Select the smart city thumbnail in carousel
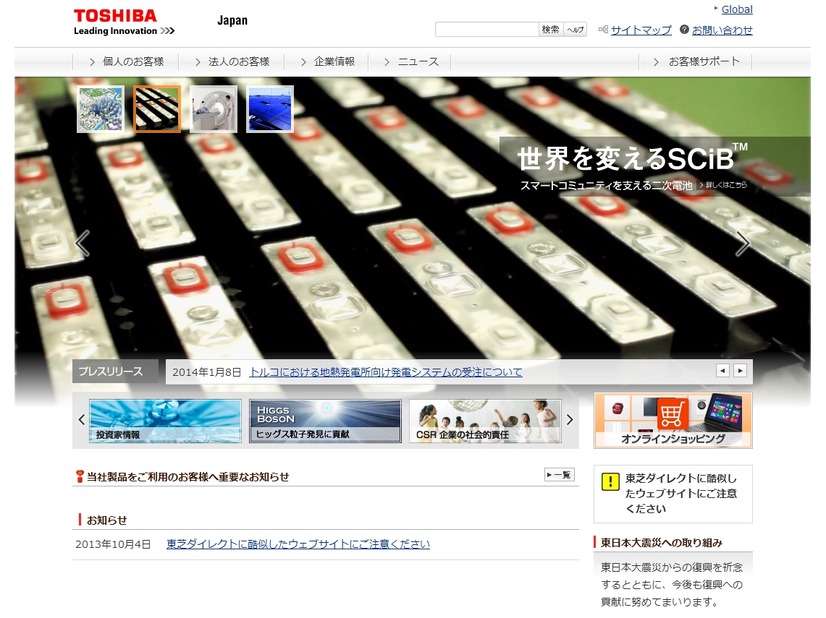 [101, 109]
